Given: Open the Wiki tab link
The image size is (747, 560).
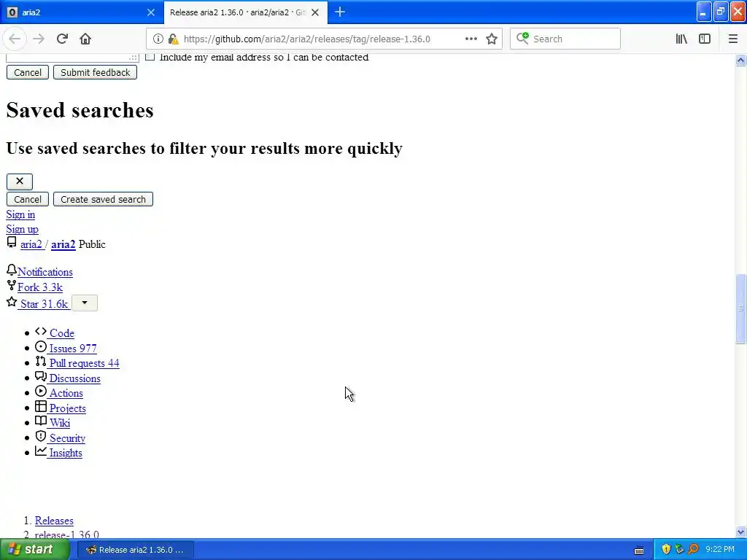Looking at the screenshot, I should click(60, 423).
